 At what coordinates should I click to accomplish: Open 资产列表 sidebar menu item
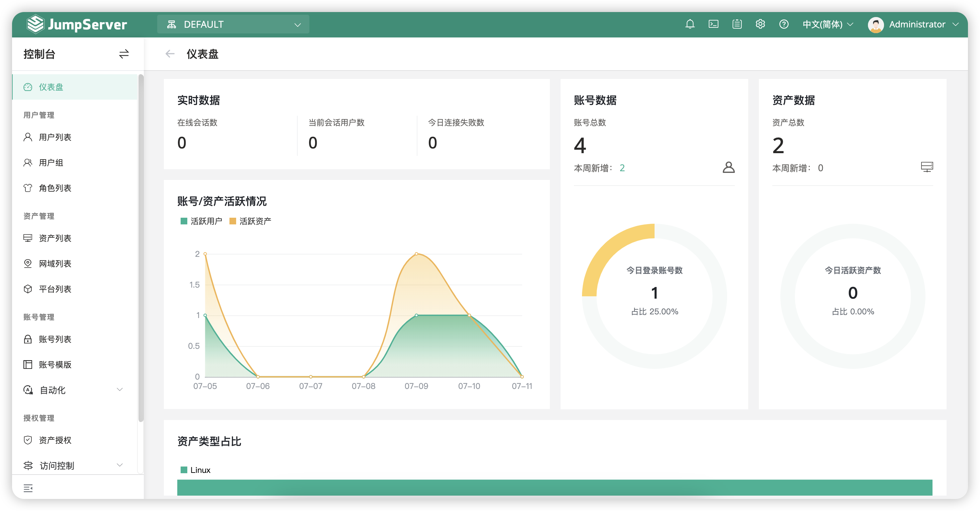click(55, 238)
